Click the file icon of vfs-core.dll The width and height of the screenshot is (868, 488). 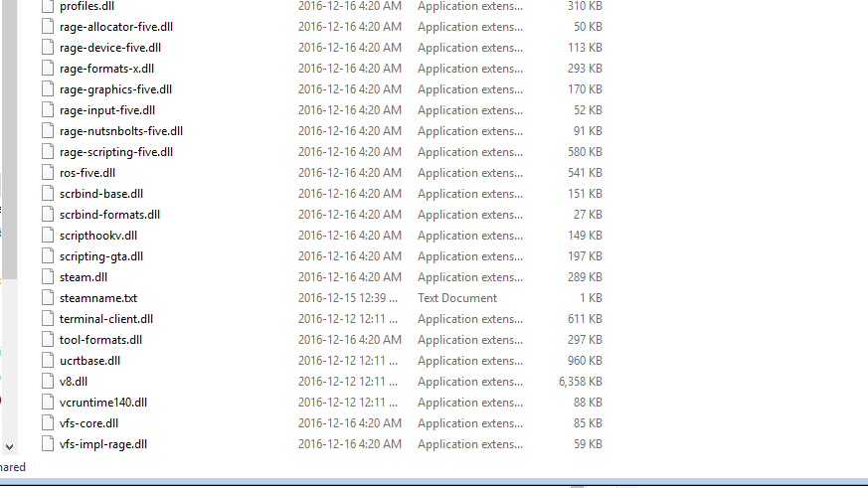point(48,423)
